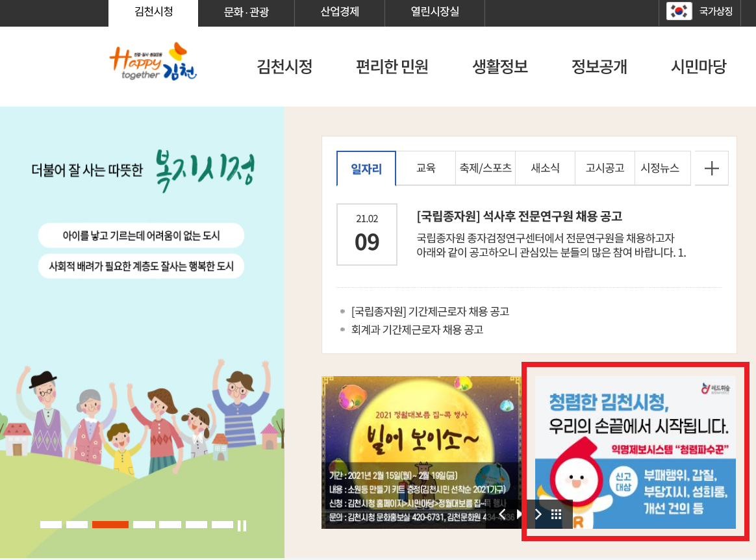
Task: Select the active orange slide indicator
Action: tap(110, 525)
